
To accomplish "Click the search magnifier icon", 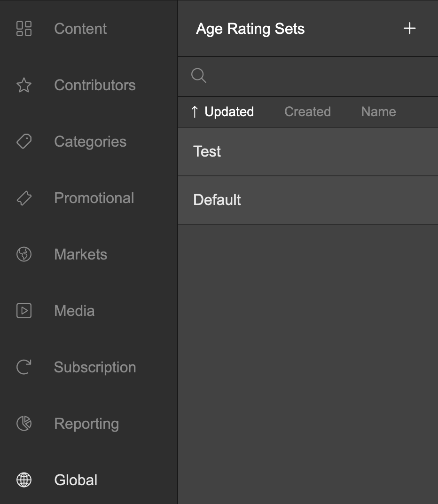I will pos(199,76).
